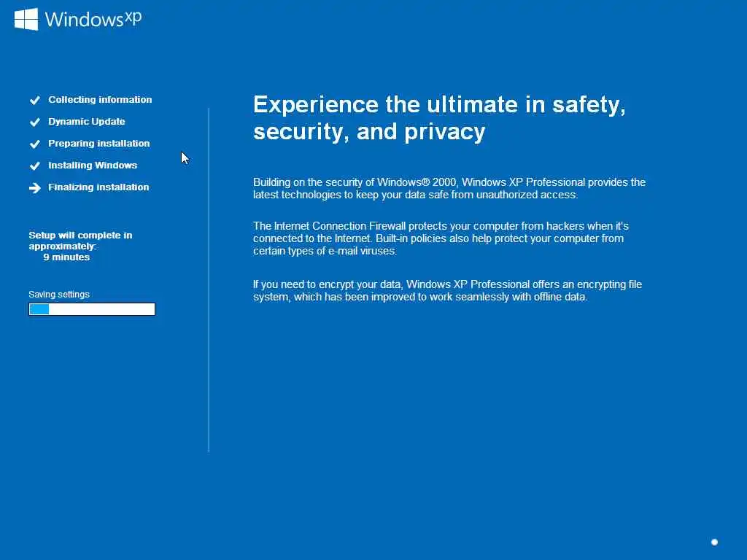This screenshot has height=560, width=747.
Task: Click the checkmark beside Collecting information
Action: click(x=35, y=100)
